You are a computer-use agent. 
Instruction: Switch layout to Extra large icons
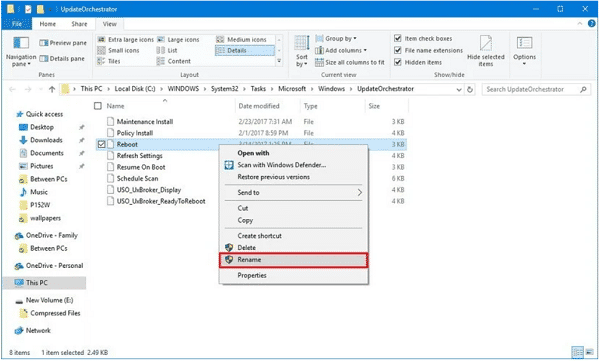(x=125, y=39)
